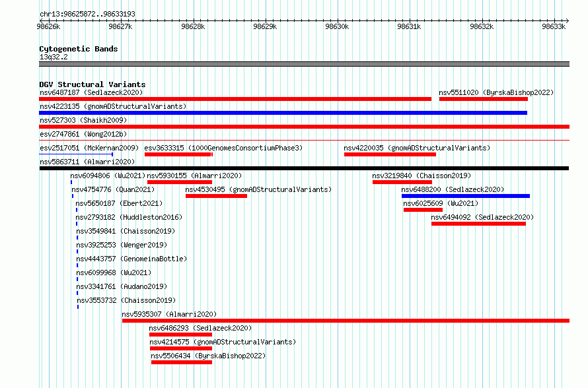The width and height of the screenshot is (588, 388).
Task: Click the Cytogenetic Bands track title
Action: (x=79, y=49)
